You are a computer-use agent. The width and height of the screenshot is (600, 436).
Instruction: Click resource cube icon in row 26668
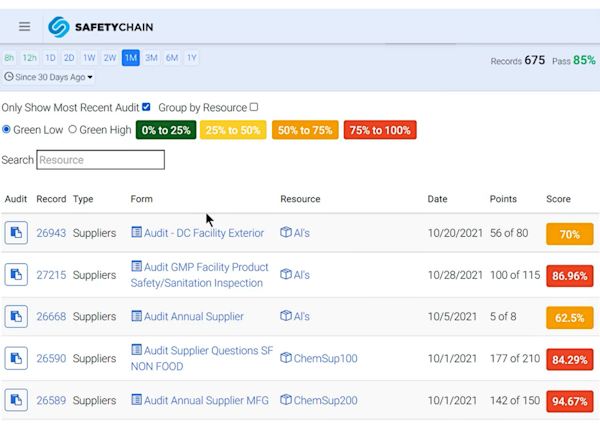point(286,316)
